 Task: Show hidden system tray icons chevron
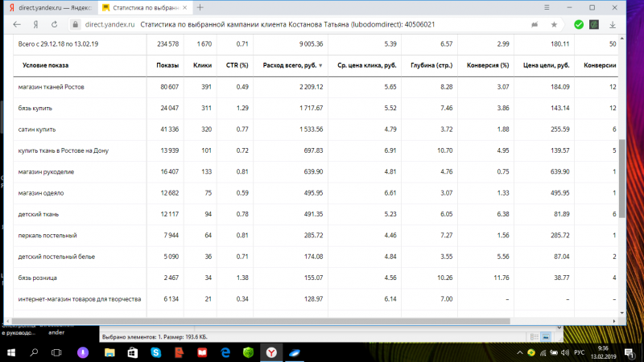(519, 352)
